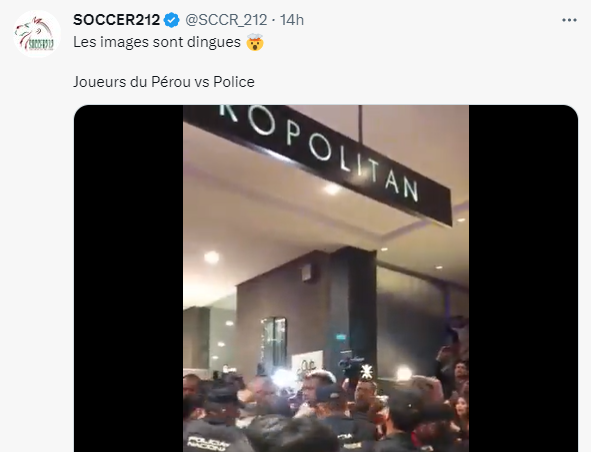Play the embedded video of the crowd
591x452 pixels.
click(326, 278)
